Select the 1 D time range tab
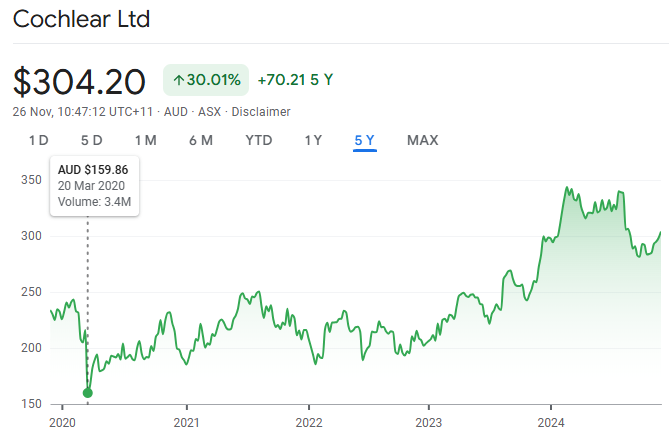Viewport: 669px width, 443px height. (x=38, y=140)
